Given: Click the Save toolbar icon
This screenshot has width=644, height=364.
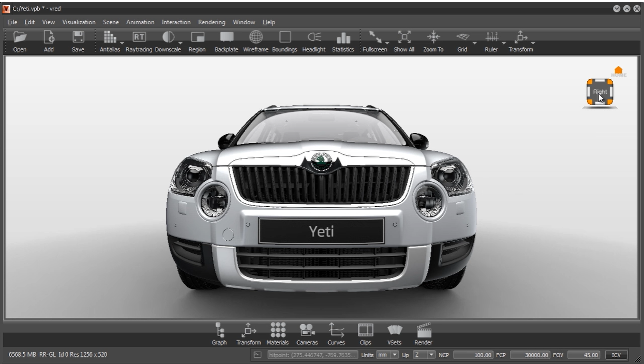Looking at the screenshot, I should pyautogui.click(x=78, y=37).
